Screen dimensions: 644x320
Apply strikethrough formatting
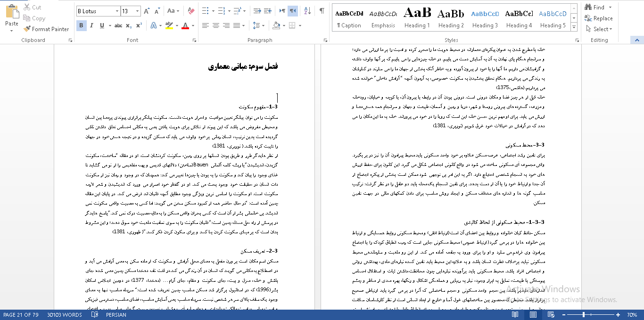(x=118, y=25)
